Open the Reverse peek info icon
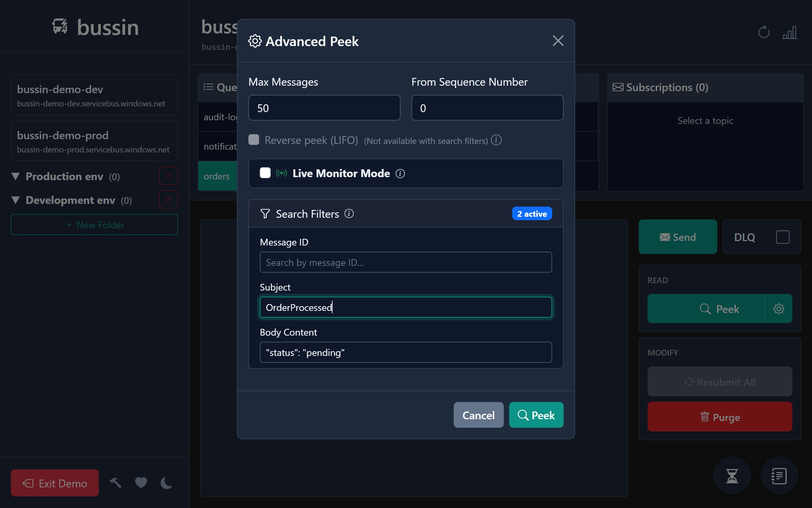 (x=496, y=140)
